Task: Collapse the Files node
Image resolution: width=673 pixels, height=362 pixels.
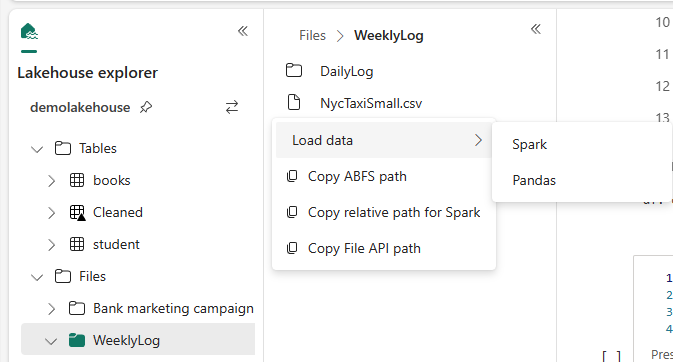Action: 37,277
